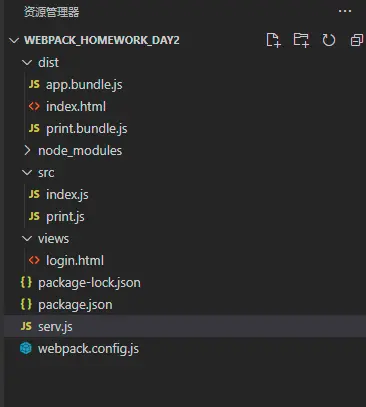This screenshot has width=366, height=407.
Task: Open webpack.config.js file
Action: click(x=88, y=349)
